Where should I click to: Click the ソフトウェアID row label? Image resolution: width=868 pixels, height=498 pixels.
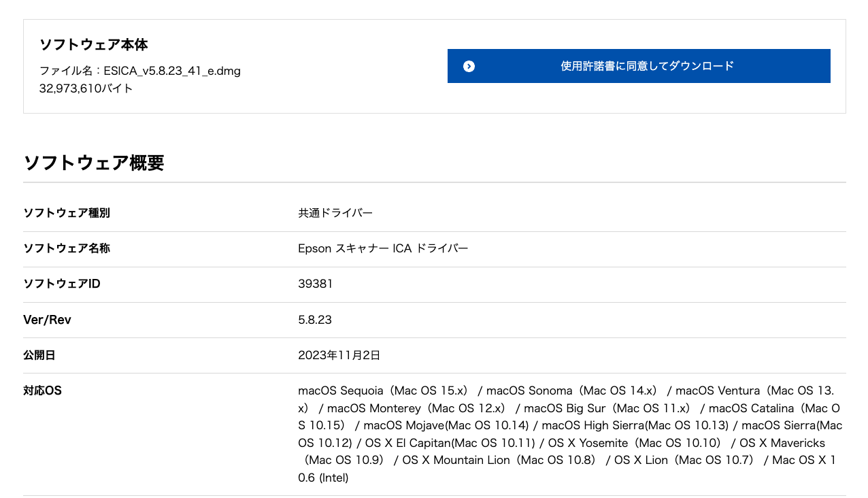point(62,284)
